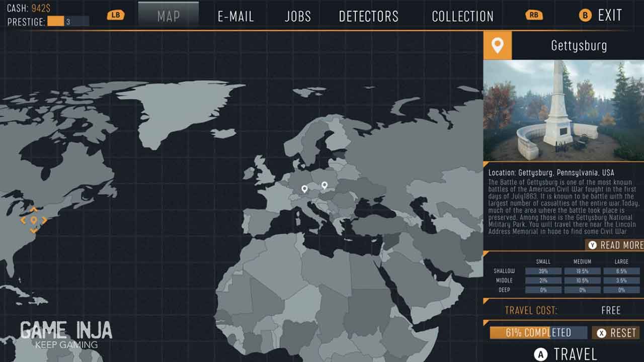This screenshot has width=644, height=362.
Task: Select the right white map pin in Europe
Action: click(325, 185)
